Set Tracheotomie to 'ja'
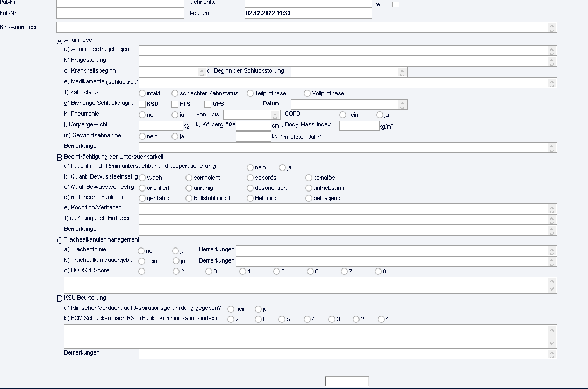588x389 pixels. coord(176,251)
